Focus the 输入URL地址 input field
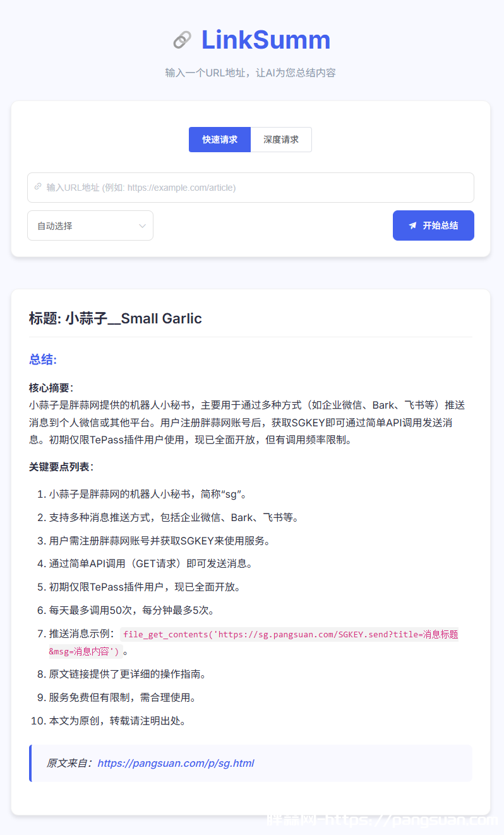Image resolution: width=504 pixels, height=835 pixels. (253, 188)
